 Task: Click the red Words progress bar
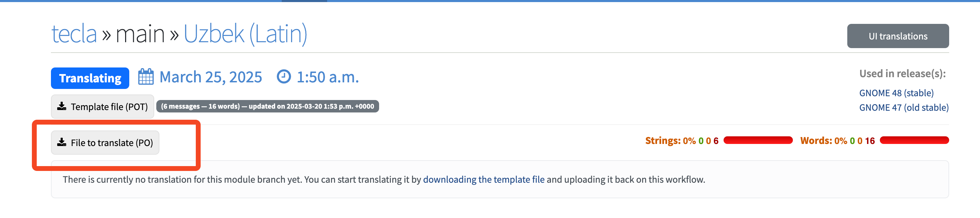[914, 140]
